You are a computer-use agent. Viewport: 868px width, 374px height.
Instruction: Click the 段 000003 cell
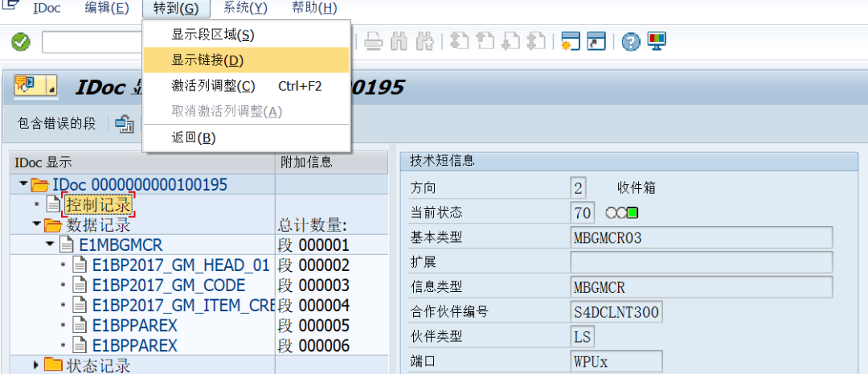(332, 286)
